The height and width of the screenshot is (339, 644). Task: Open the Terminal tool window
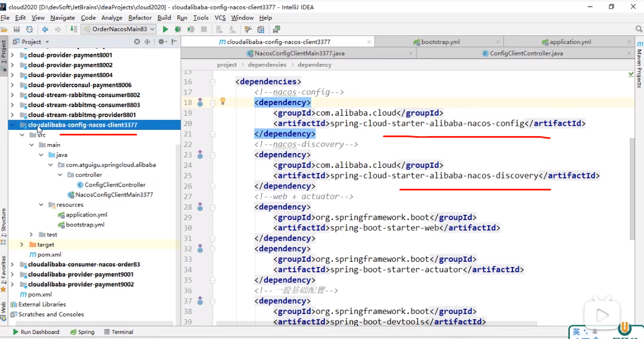point(119,332)
